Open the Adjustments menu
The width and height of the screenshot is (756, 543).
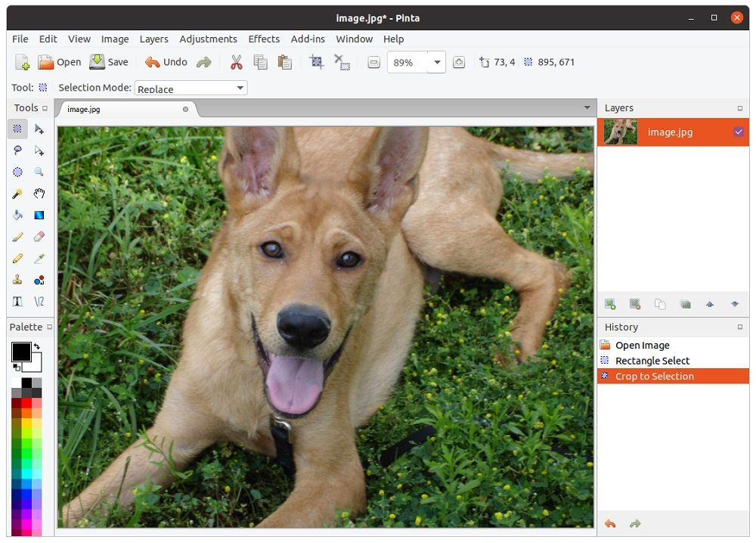[x=208, y=39]
